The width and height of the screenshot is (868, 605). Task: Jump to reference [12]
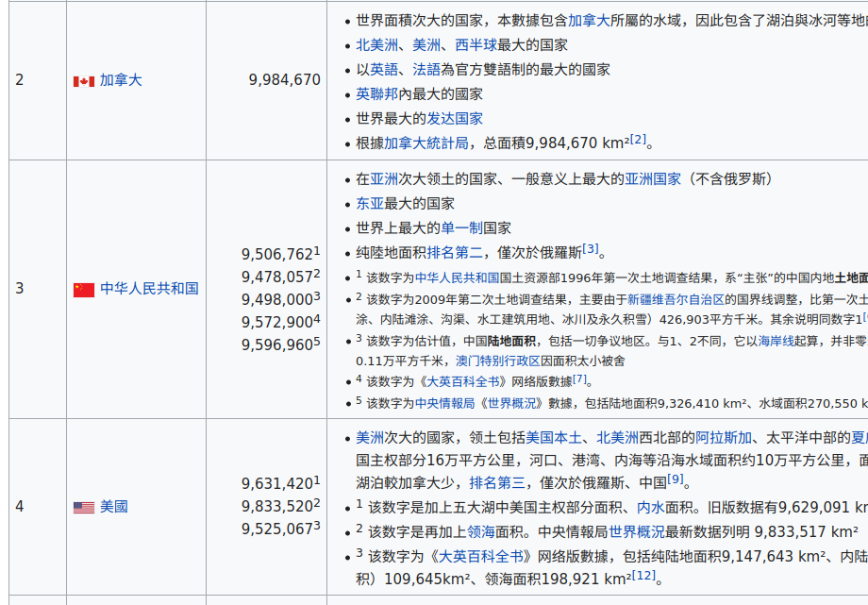(x=643, y=575)
